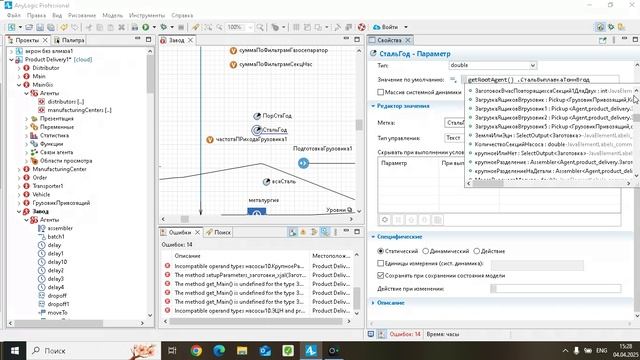The image size is (640, 360).
Task: Click the blue ПодготовкаГрузовика1 block on the canvas
Action: pyautogui.click(x=303, y=163)
